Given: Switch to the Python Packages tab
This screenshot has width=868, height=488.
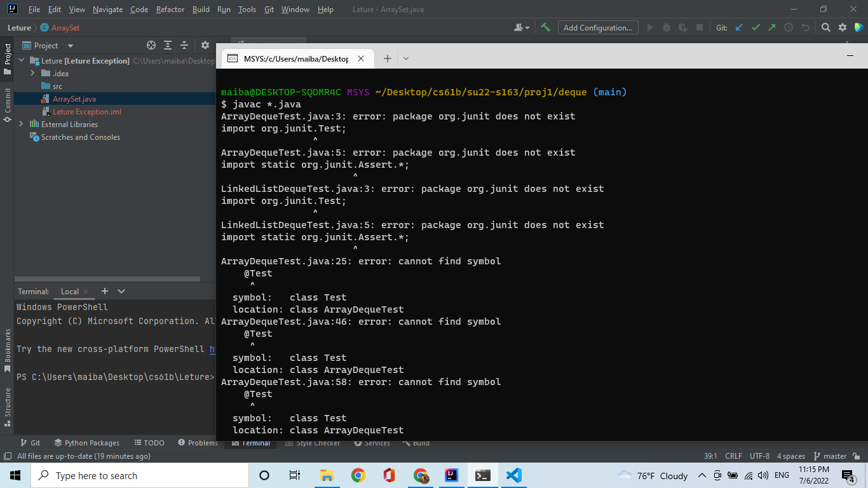Looking at the screenshot, I should coord(86,443).
